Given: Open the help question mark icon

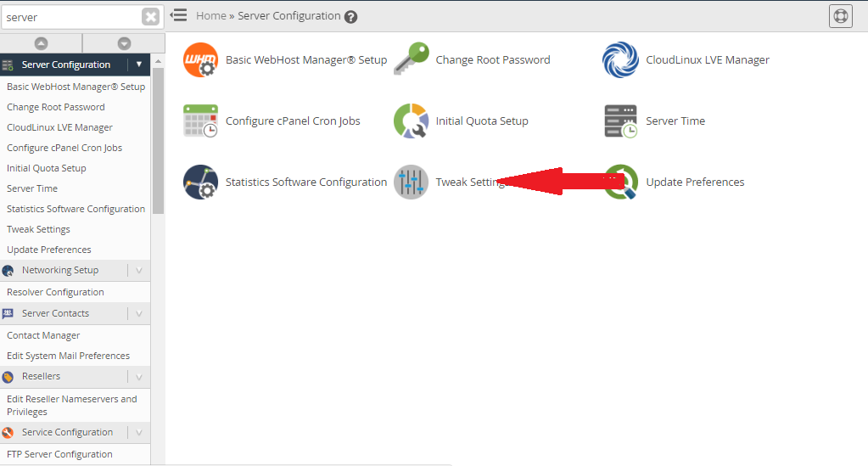Looking at the screenshot, I should click(350, 17).
